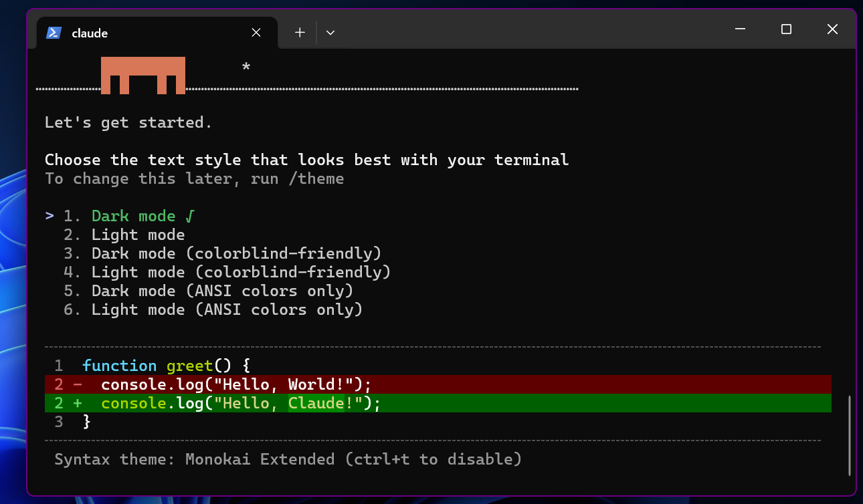Screen dimensions: 863x504
Task: Pick Light mode (ANSI colors only)
Action: click(x=213, y=309)
